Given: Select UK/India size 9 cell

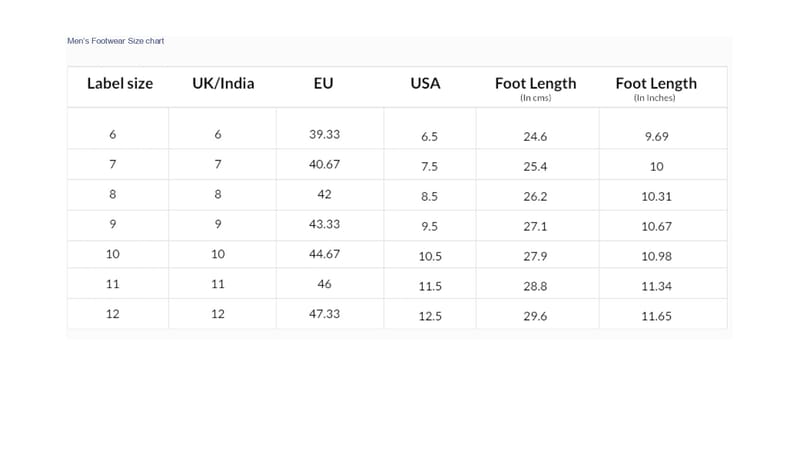Looking at the screenshot, I should pyautogui.click(x=218, y=224).
